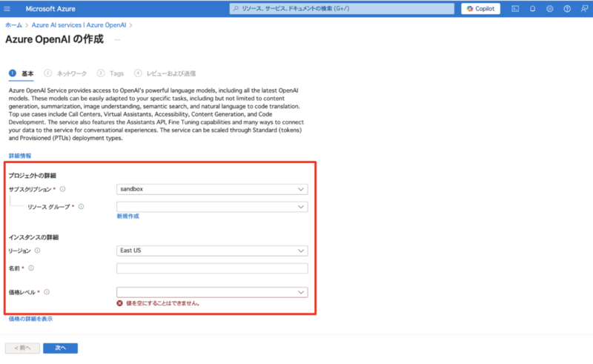Open the サブスクリプション dropdown showing sandbox
Image resolution: width=593 pixels, height=364 pixels.
(x=212, y=189)
